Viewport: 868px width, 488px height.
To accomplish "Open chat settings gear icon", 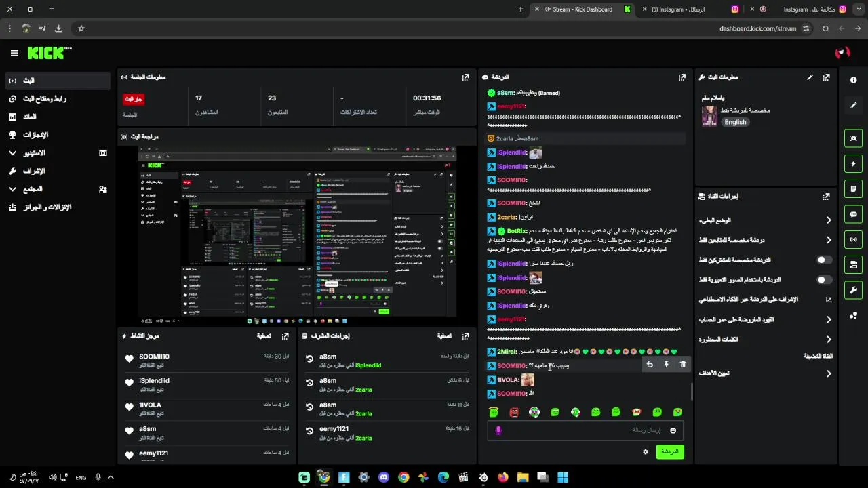I will pyautogui.click(x=645, y=452).
